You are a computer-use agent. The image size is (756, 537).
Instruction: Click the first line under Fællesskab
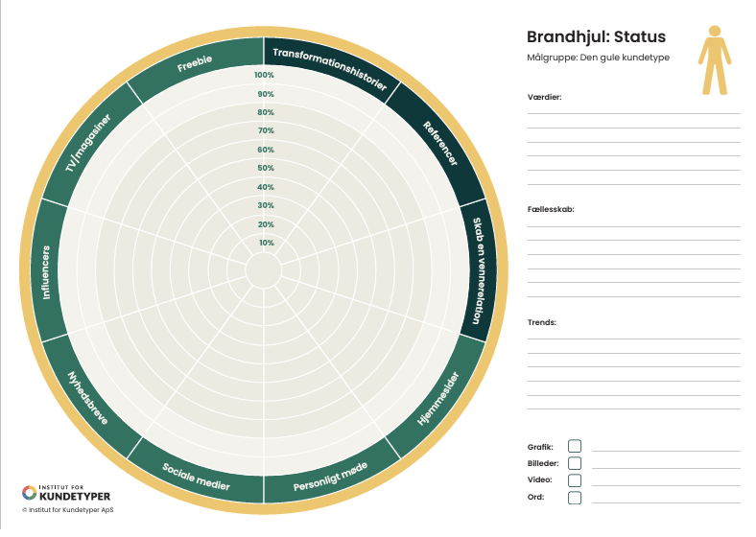click(x=633, y=225)
